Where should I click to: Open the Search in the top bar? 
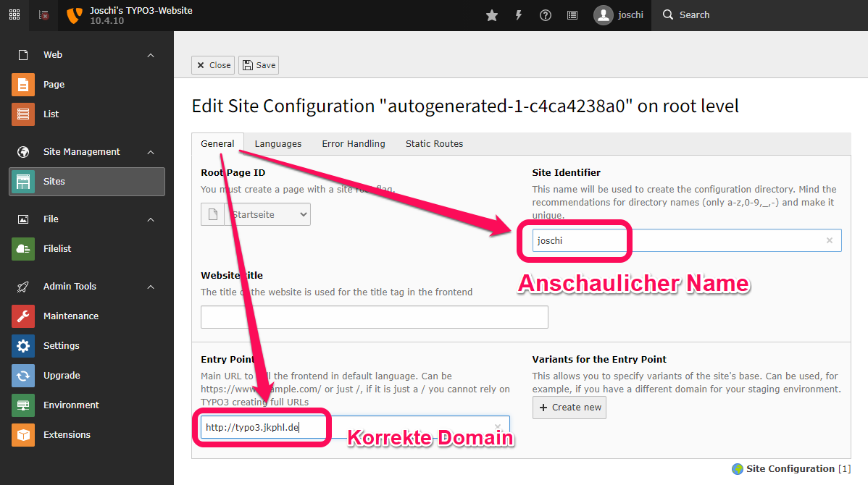(685, 14)
